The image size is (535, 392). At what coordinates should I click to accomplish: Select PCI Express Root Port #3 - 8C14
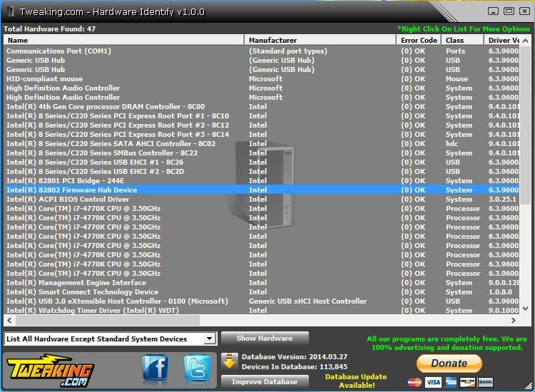point(262,134)
